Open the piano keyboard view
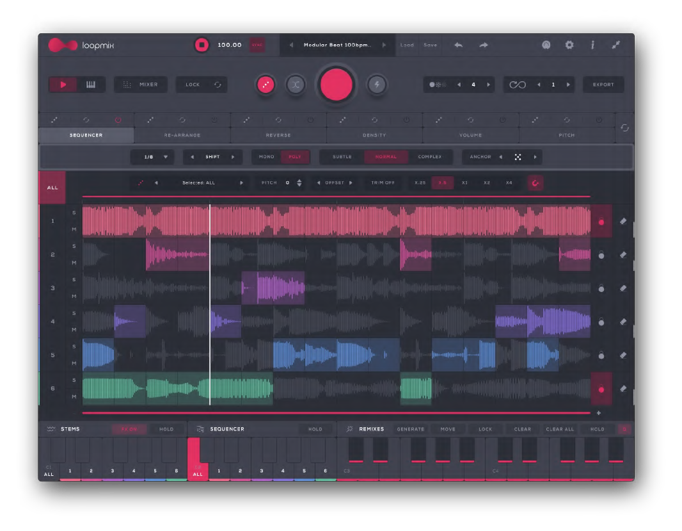682x531 pixels. [91, 85]
